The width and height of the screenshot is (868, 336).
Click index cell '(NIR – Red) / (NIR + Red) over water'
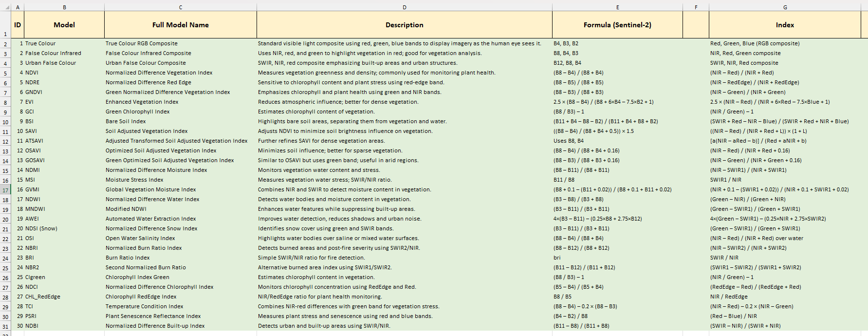point(785,238)
